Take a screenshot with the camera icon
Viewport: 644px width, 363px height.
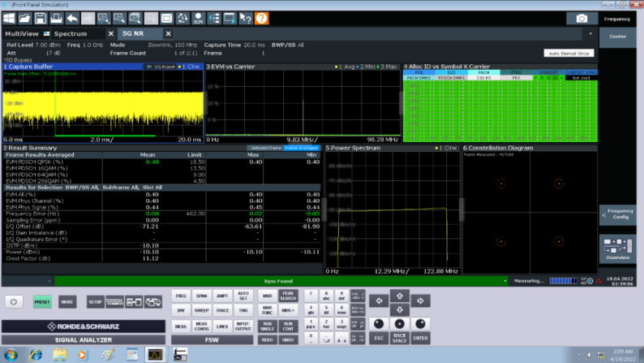point(581,18)
